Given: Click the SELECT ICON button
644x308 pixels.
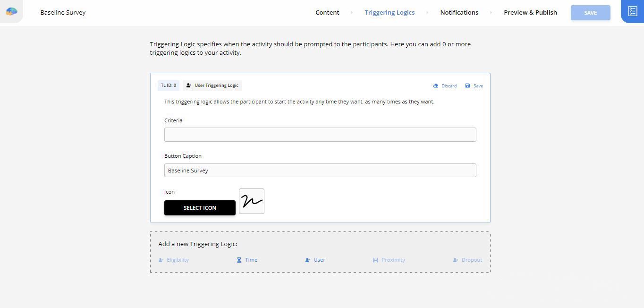Looking at the screenshot, I should (200, 208).
